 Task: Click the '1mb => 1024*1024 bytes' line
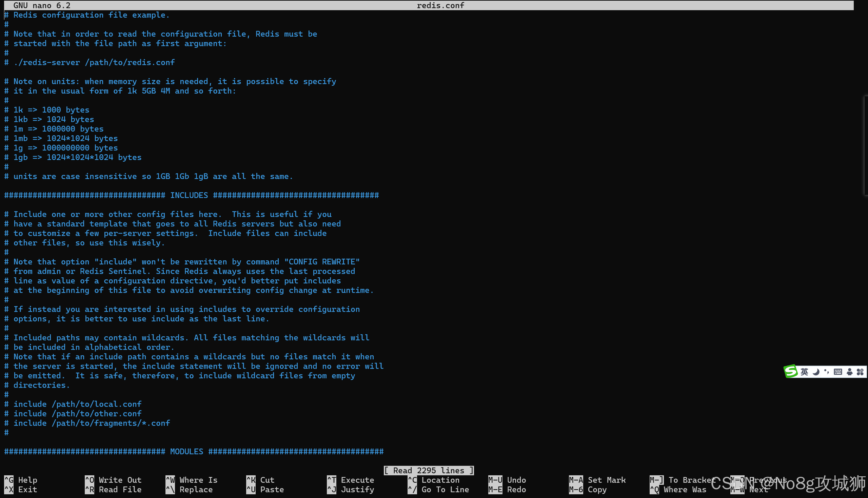click(x=61, y=138)
